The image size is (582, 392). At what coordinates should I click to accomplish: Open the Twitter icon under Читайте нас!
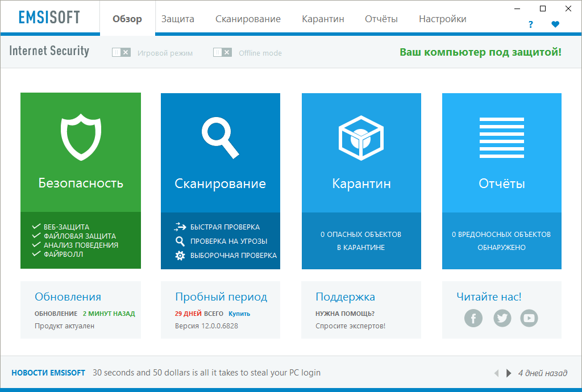[502, 318]
